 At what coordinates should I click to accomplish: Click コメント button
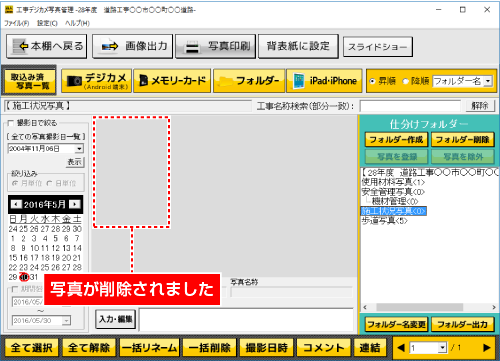coord(323,348)
